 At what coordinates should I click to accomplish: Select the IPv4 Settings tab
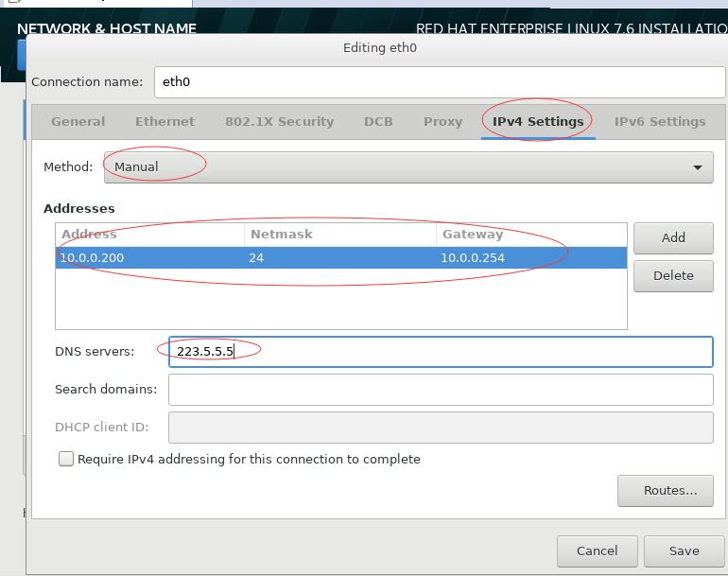[537, 121]
